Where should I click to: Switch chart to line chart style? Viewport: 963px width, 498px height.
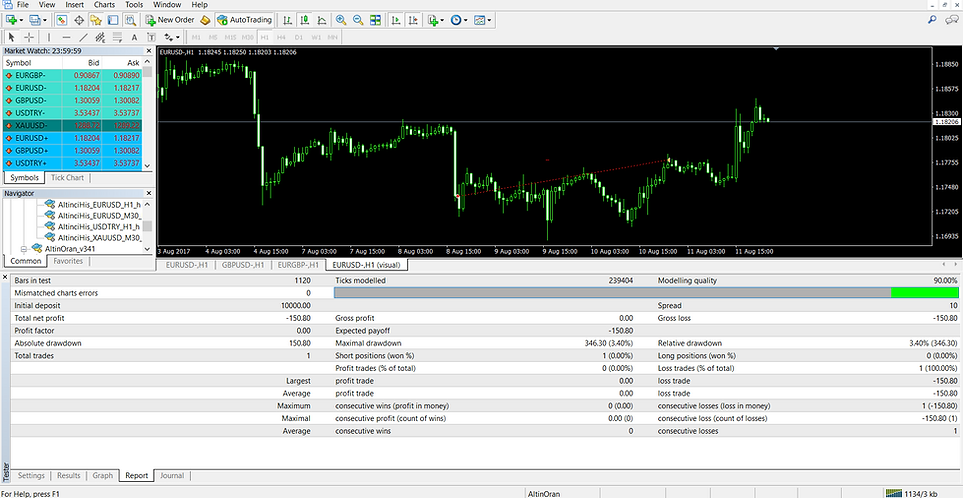[x=322, y=20]
